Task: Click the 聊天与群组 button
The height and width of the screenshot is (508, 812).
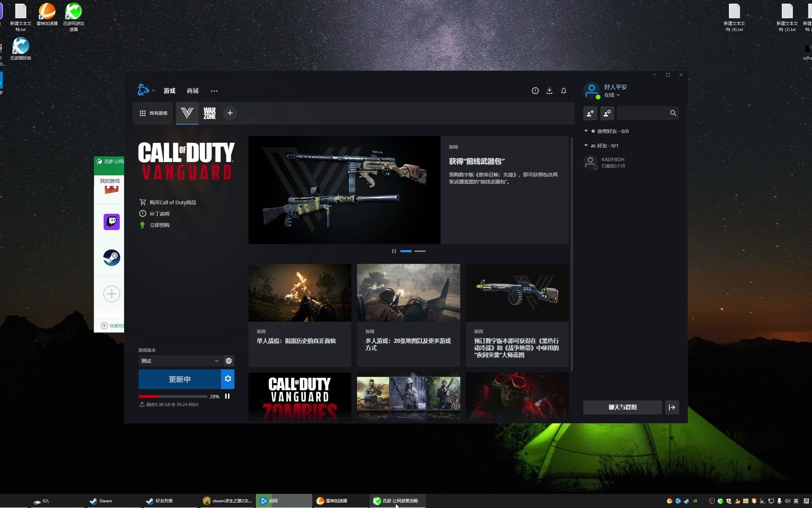Action: tap(622, 407)
